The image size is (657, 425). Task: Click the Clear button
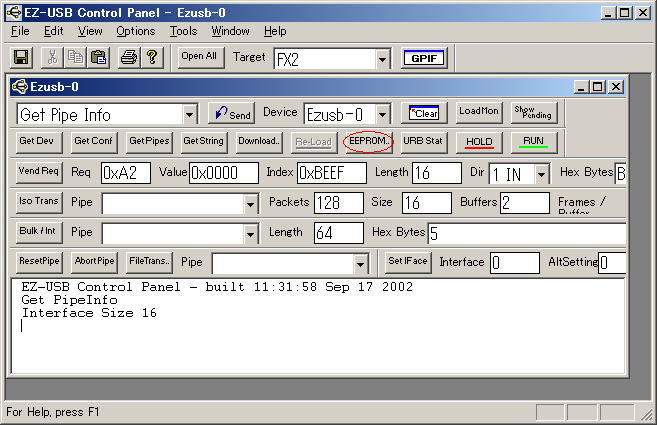424,113
